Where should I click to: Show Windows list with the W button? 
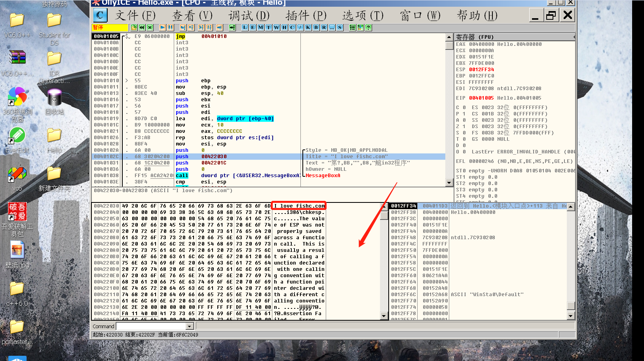click(277, 27)
